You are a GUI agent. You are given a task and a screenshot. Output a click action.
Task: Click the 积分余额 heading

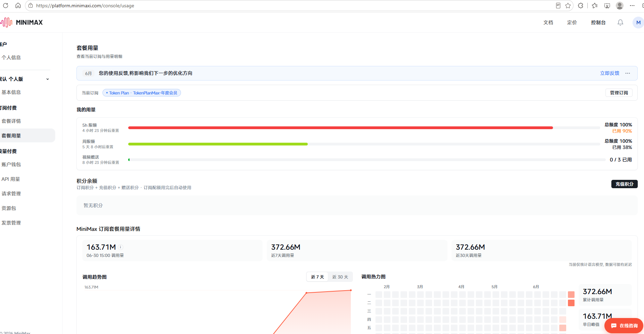click(87, 181)
